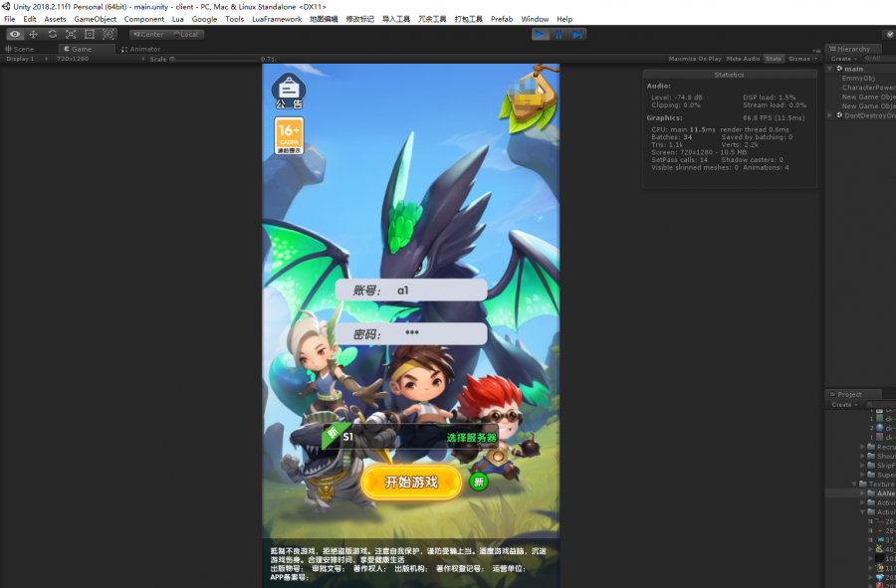Open the Tools menu
Viewport: 896px width, 588px height.
(x=234, y=19)
